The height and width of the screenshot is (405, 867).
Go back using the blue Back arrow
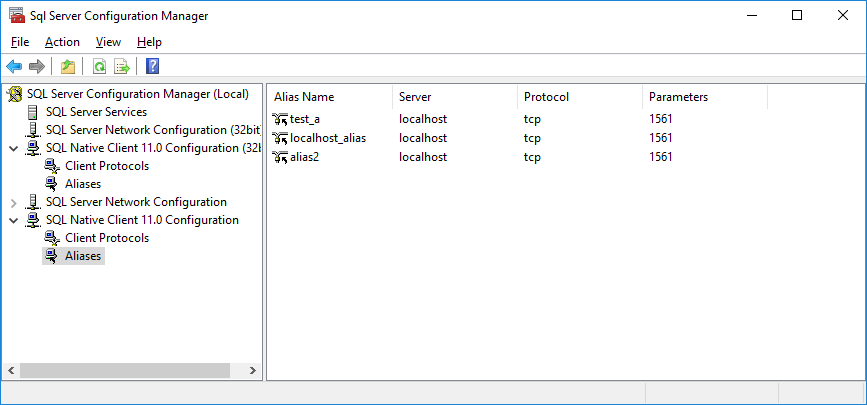14,67
